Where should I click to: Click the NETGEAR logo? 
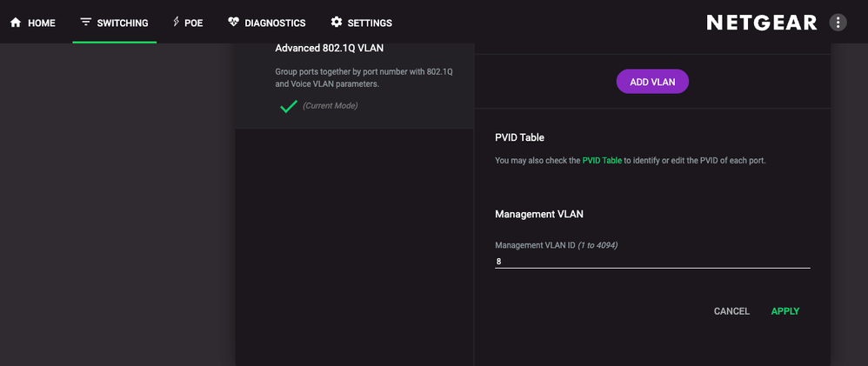762,23
